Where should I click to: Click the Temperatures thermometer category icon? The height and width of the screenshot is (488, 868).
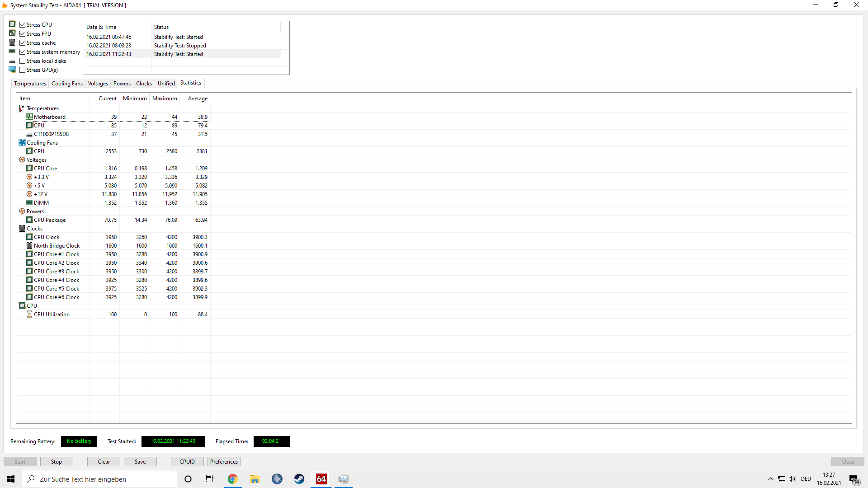(x=22, y=108)
